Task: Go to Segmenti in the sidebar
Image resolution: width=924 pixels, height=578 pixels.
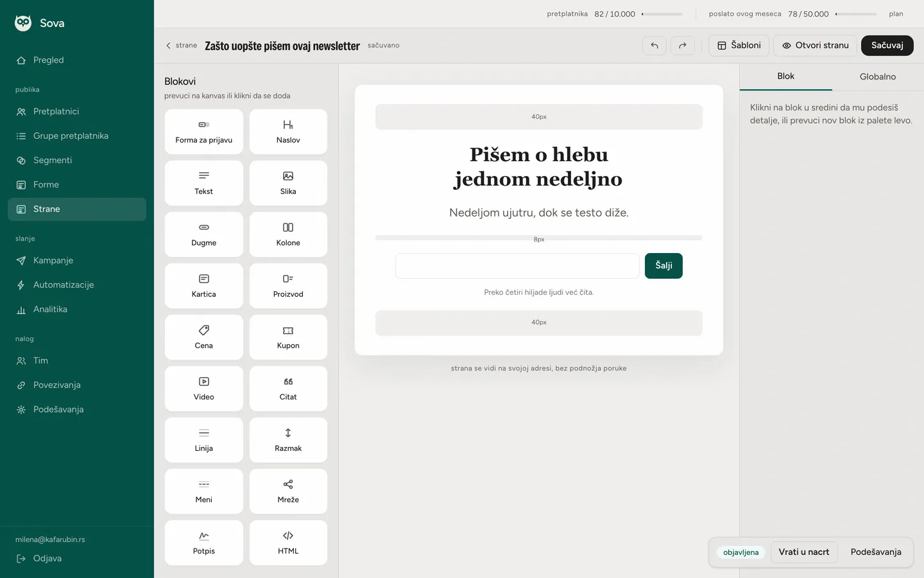Action: point(77,161)
